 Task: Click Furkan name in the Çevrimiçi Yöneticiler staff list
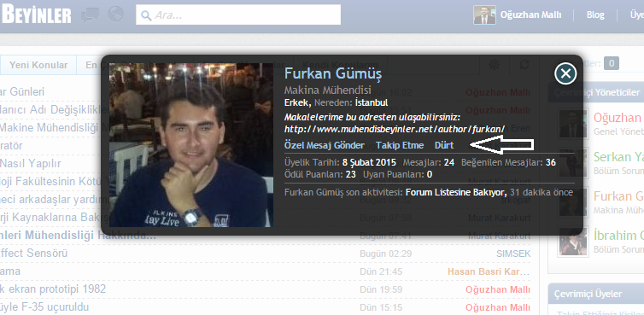pyautogui.click(x=618, y=196)
